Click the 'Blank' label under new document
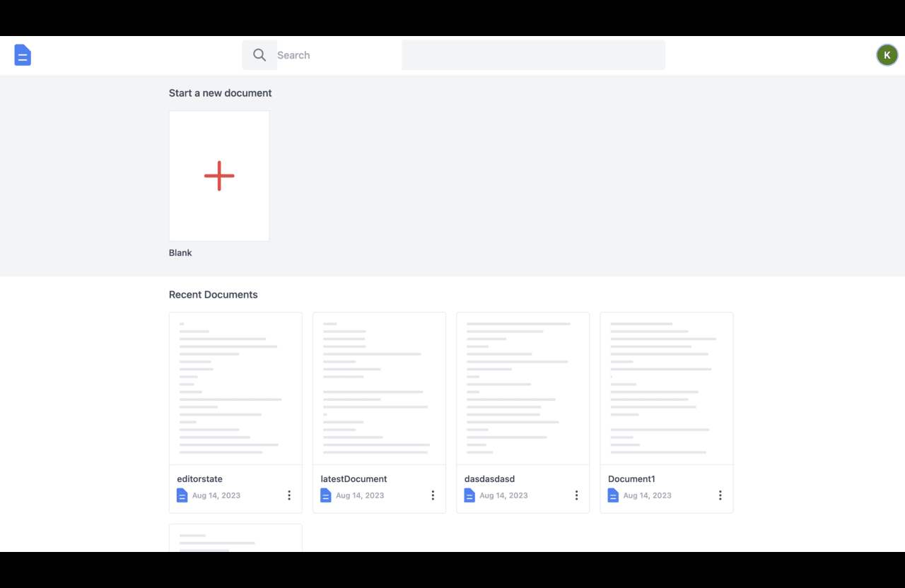This screenshot has height=588, width=905. (x=180, y=253)
